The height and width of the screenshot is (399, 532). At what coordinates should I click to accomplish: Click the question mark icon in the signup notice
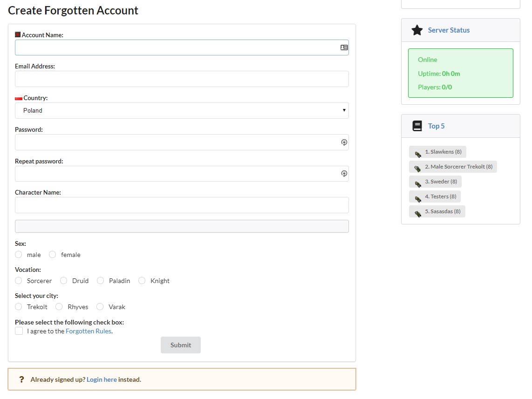tap(21, 379)
